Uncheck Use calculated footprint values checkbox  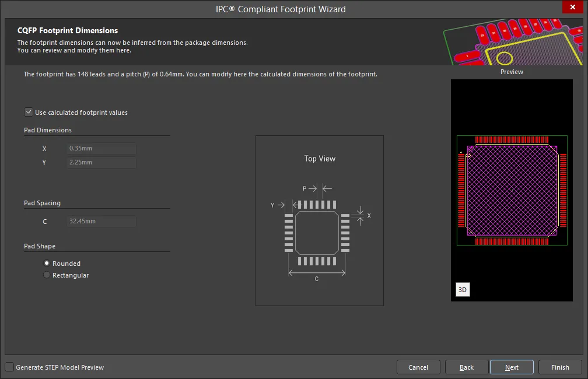click(29, 112)
